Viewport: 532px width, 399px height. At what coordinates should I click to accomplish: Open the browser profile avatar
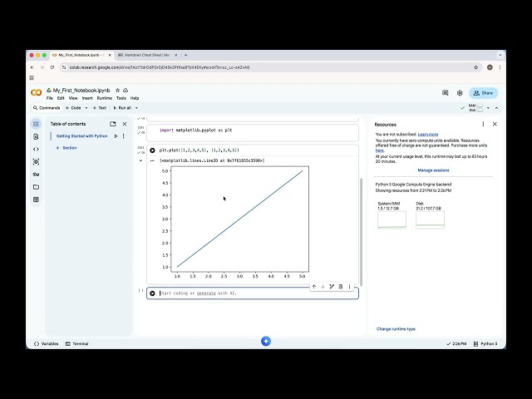point(490,67)
